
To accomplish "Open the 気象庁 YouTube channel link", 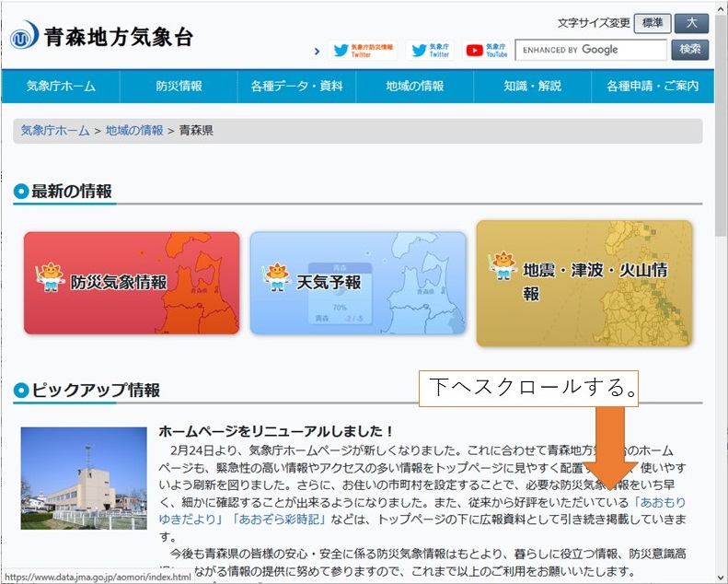I will coord(486,50).
